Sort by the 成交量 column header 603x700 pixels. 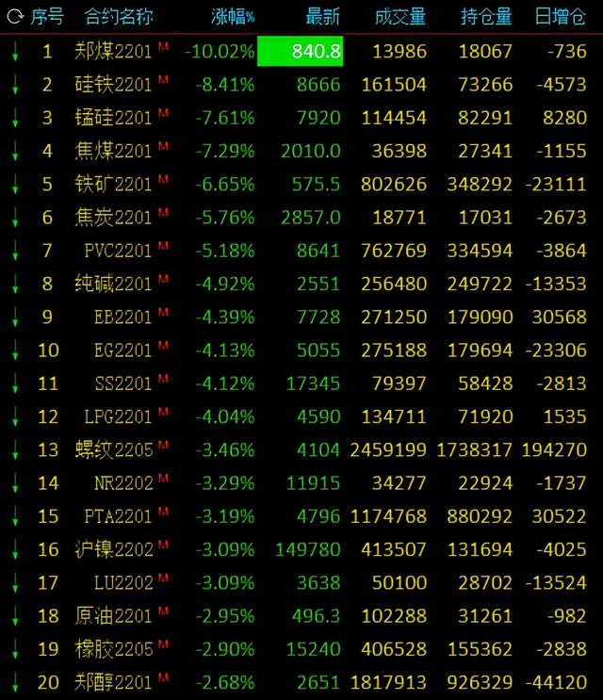click(x=400, y=17)
